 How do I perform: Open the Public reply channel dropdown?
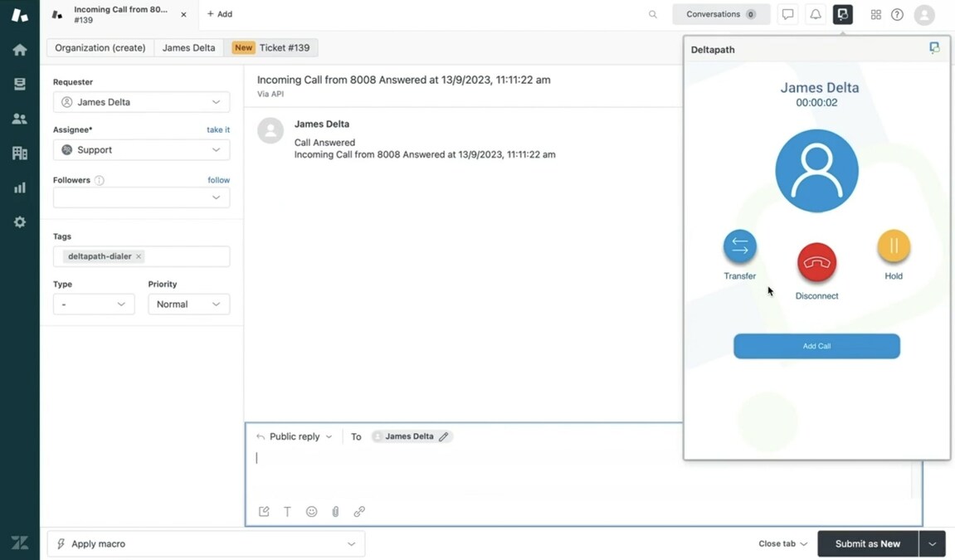[x=295, y=436]
